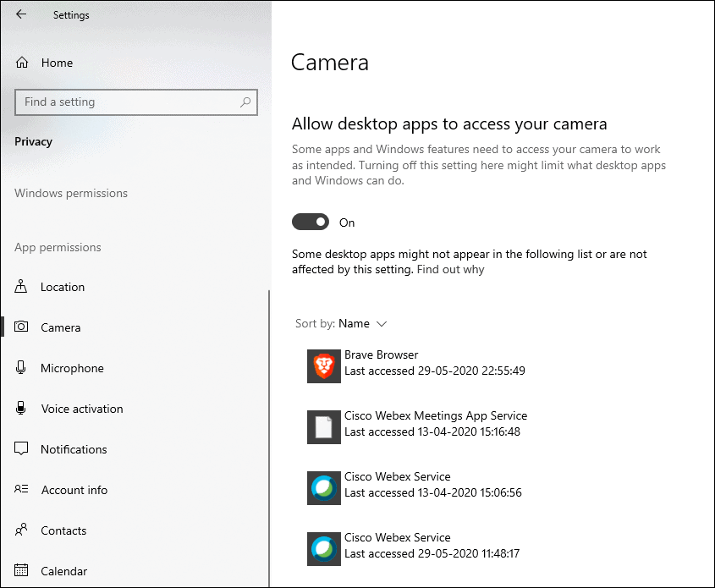715x588 pixels.
Task: Click the Cisco Webex Meetings App Service file icon
Action: tap(324, 427)
